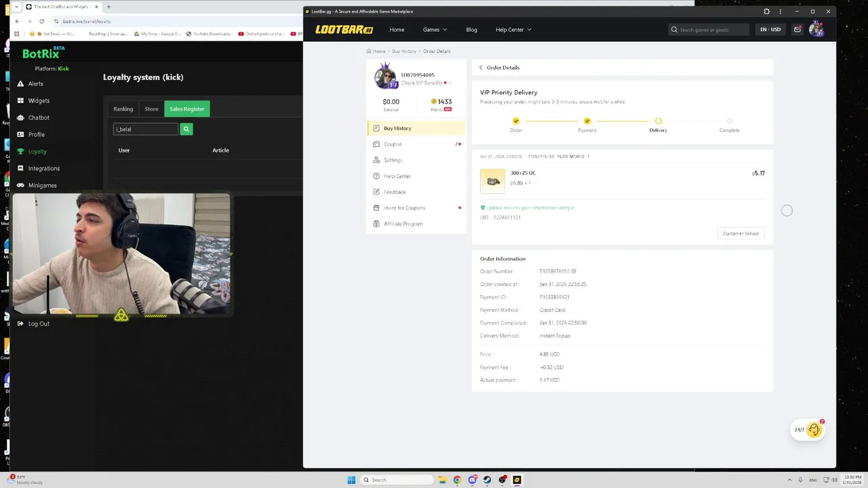Click the 300+25 UC product thumbnail
The image size is (868, 488).
pos(493,181)
